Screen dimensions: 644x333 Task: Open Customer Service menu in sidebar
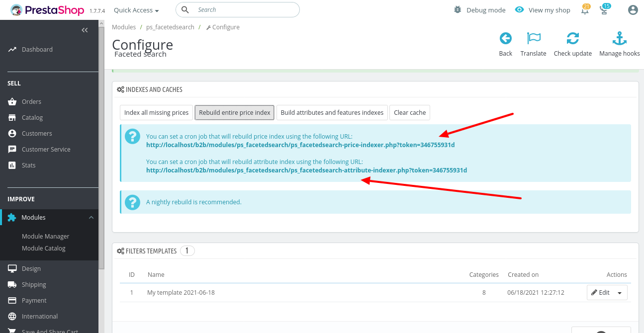pyautogui.click(x=46, y=149)
